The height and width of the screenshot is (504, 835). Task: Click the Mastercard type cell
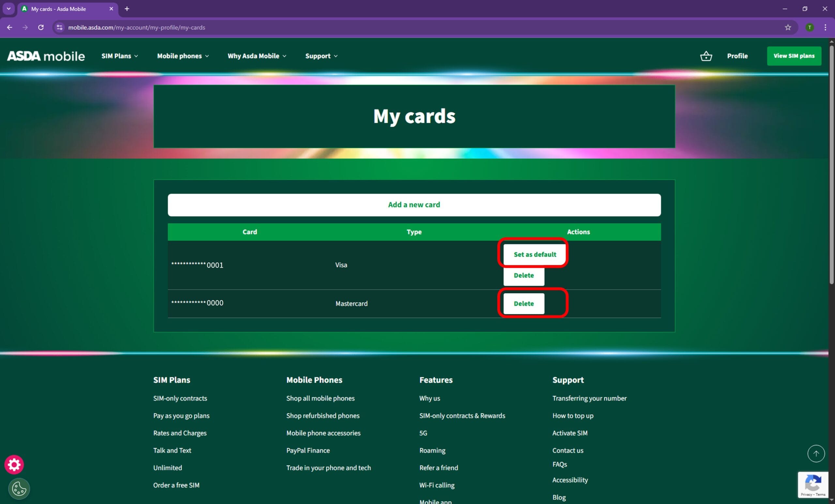click(351, 304)
